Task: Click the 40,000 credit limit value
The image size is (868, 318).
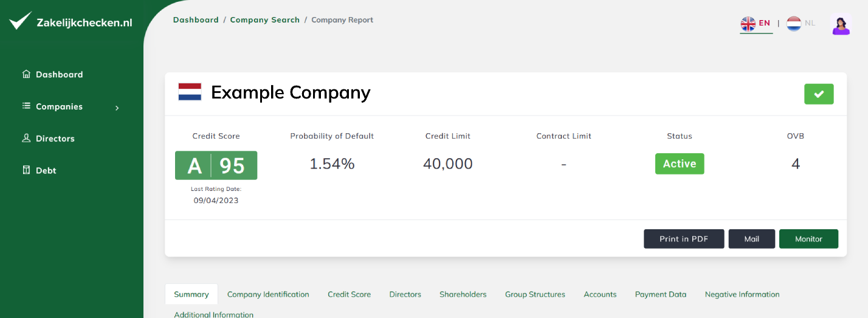Action: click(x=448, y=164)
